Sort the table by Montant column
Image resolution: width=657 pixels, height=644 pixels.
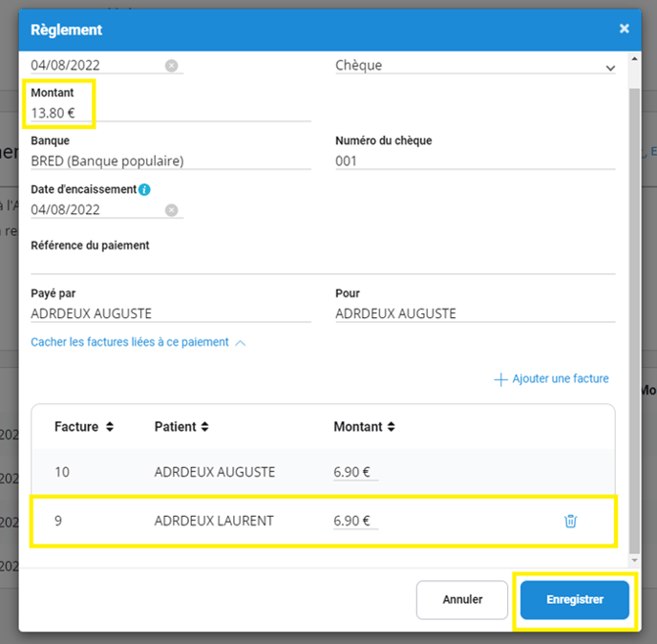click(391, 427)
